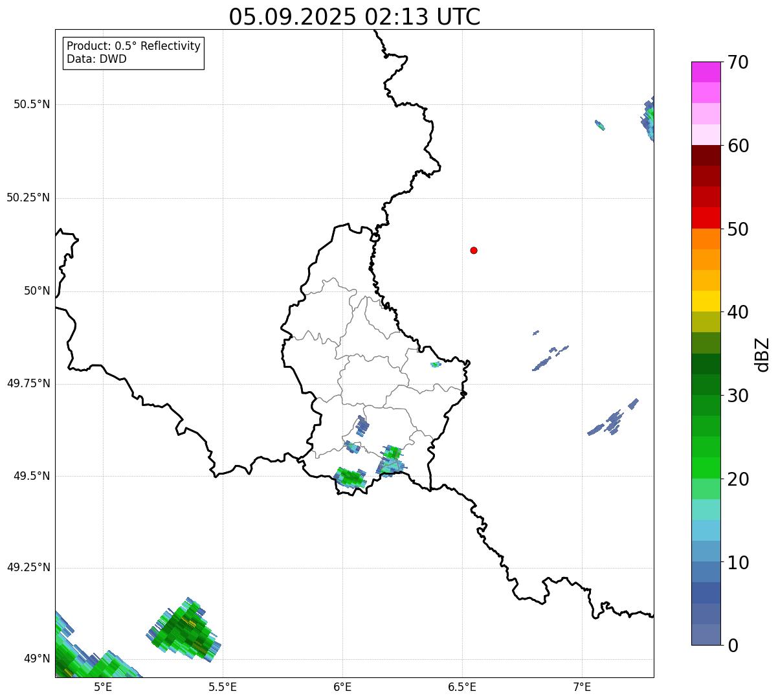This screenshot has width=778, height=700.
Task: Click the 6.5°E longitude tick label
Action: tap(462, 687)
